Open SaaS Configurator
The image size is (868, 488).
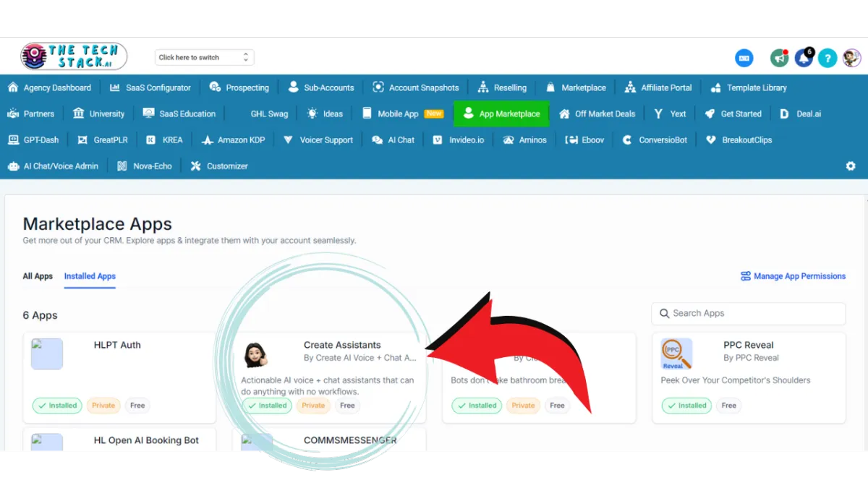coord(150,87)
